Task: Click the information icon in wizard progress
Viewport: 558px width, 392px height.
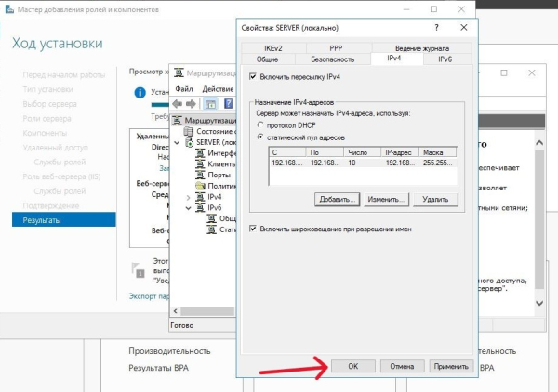Action: (139, 92)
